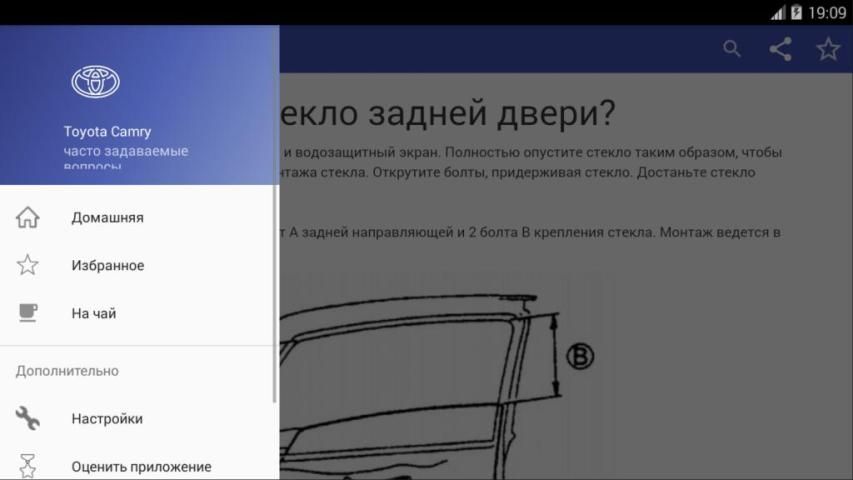Choose the На чай menu entry

click(x=94, y=313)
